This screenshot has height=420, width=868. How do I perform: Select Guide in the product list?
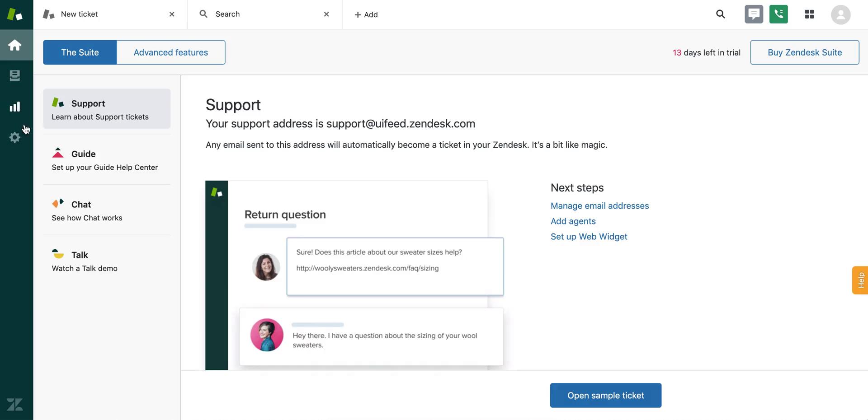tap(107, 159)
